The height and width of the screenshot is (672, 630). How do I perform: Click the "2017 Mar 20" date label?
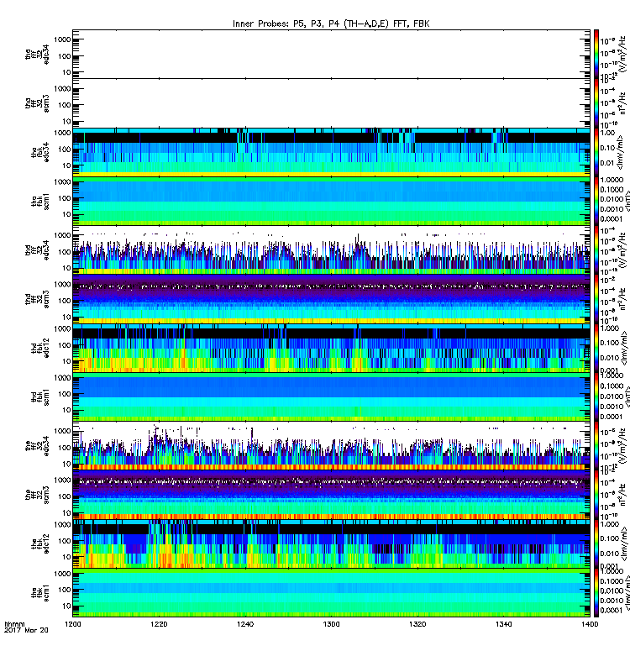tap(26, 630)
